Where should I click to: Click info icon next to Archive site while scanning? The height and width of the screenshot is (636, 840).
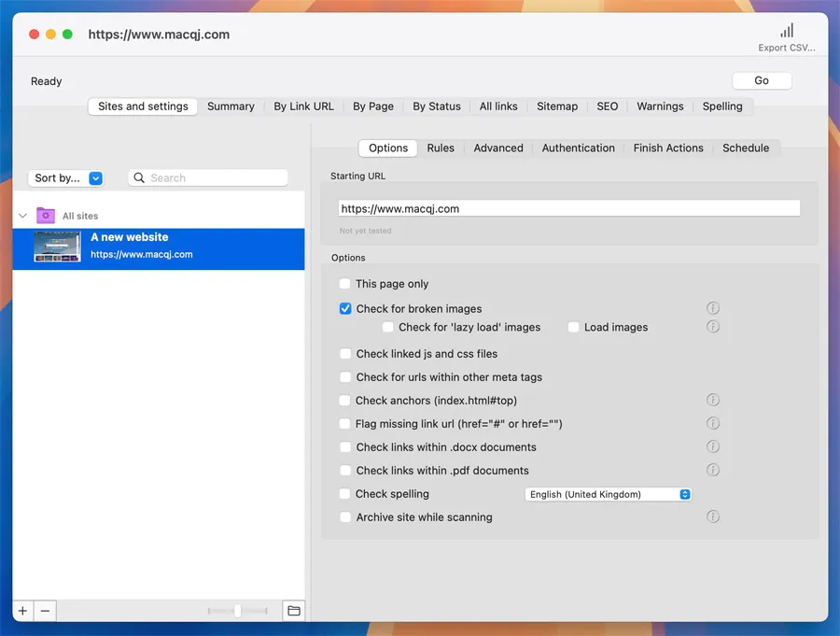[713, 516]
